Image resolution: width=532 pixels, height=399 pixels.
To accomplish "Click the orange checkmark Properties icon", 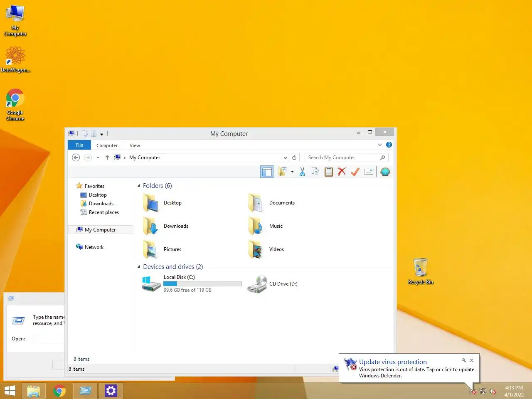I will tap(355, 172).
